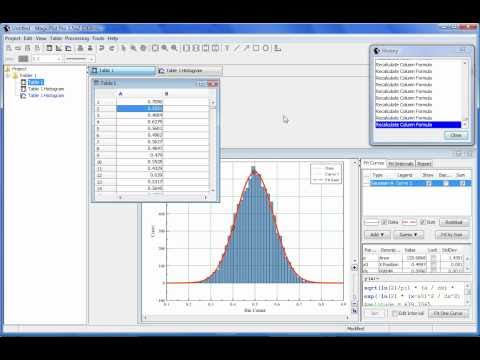Open the Guess dropdown button
This screenshot has width=480, height=360.
point(408,235)
